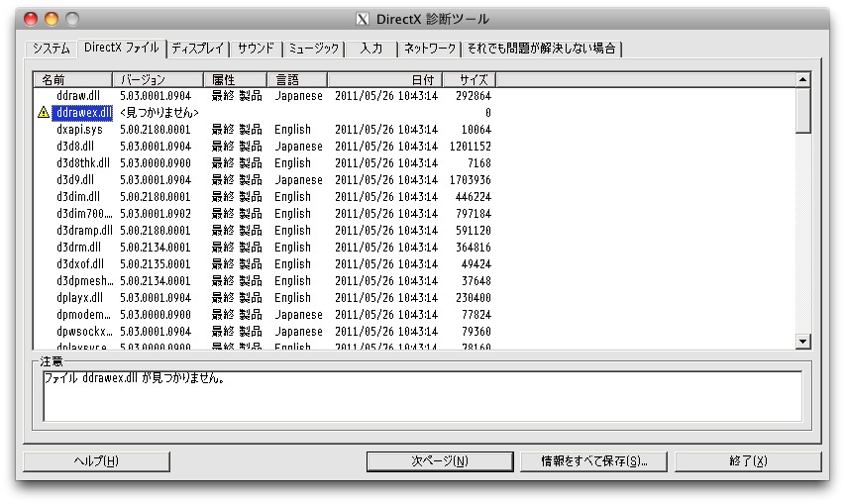Click the file list scrollbar thumb
Screen dimensions: 845x504
(803, 110)
